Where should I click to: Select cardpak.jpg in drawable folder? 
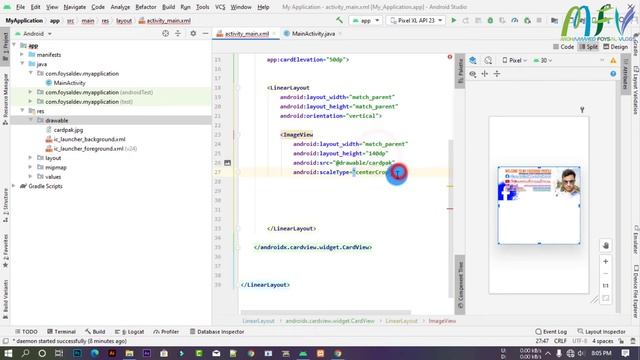[68, 130]
